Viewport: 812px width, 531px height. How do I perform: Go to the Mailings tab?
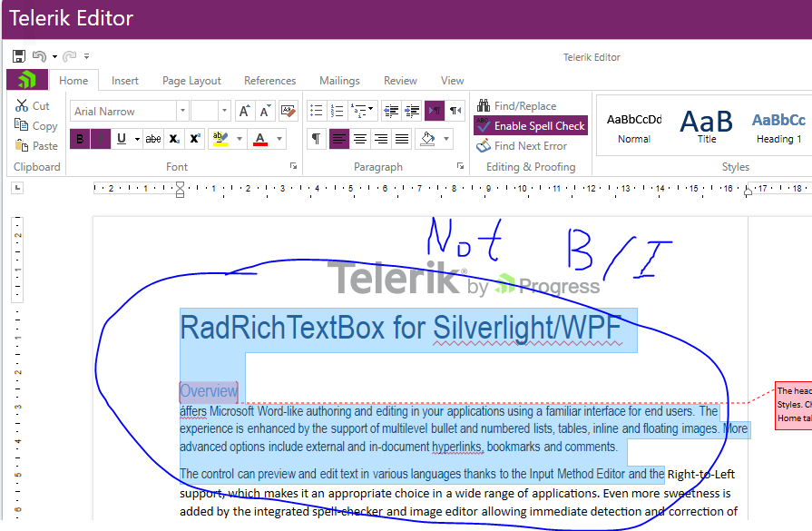click(339, 81)
